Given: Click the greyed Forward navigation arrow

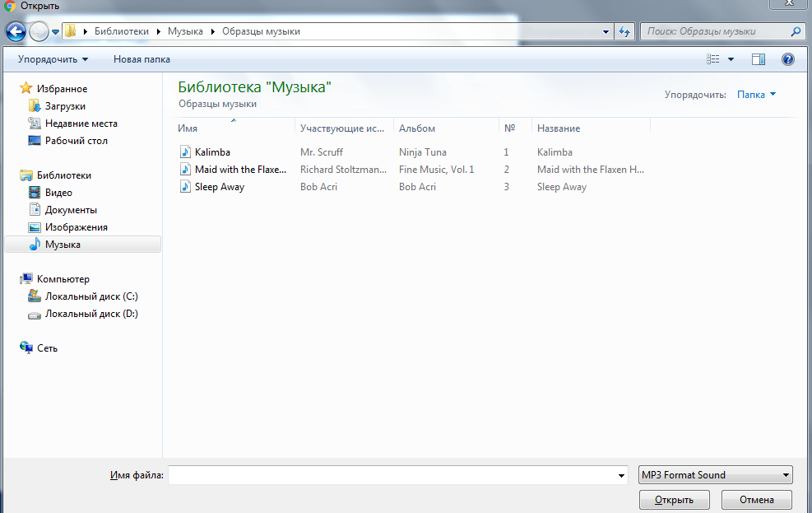Looking at the screenshot, I should click(39, 31).
